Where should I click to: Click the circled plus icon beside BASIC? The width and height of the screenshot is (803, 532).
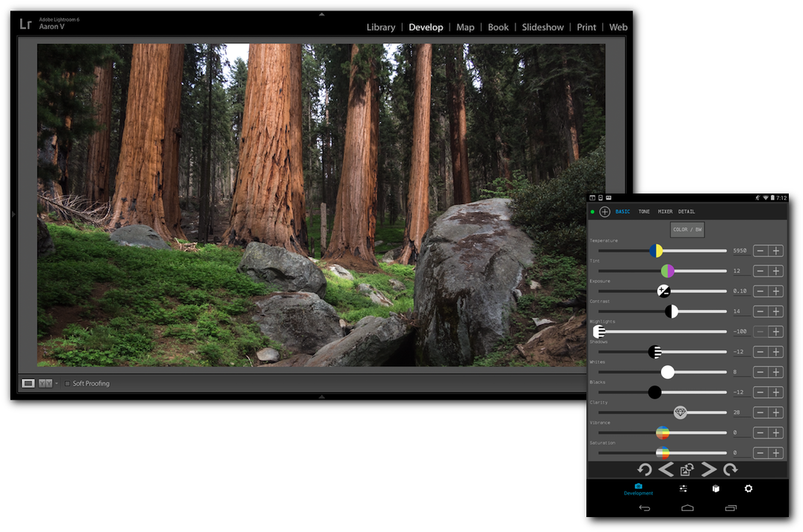click(605, 211)
